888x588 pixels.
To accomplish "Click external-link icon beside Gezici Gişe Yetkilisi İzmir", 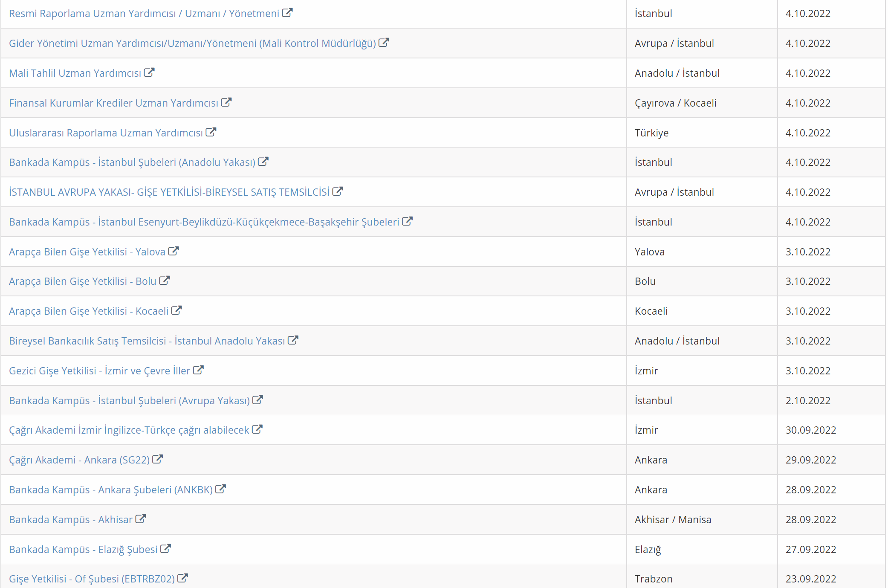I will (198, 370).
